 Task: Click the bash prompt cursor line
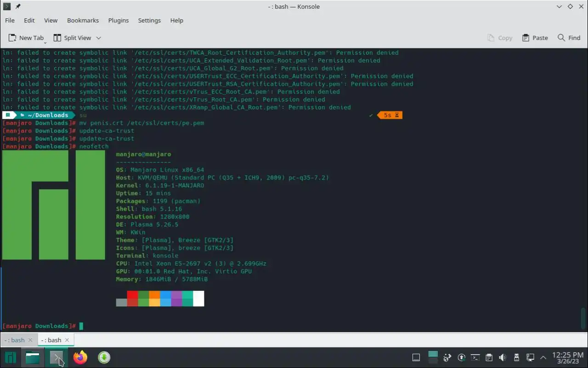coord(43,326)
